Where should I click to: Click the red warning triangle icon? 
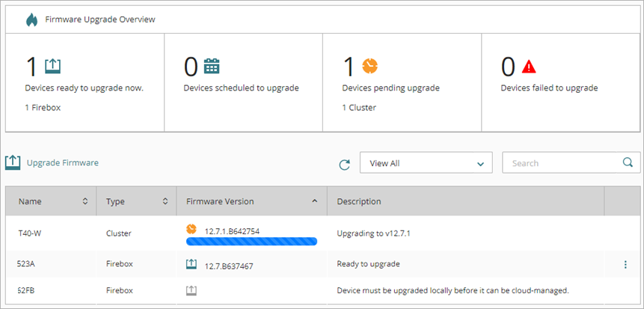click(529, 67)
